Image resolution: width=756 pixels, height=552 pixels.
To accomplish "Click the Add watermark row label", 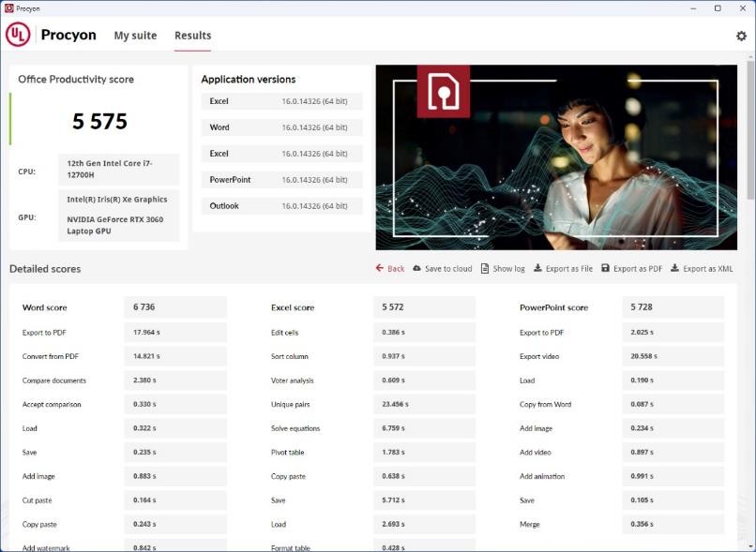I will [x=46, y=547].
